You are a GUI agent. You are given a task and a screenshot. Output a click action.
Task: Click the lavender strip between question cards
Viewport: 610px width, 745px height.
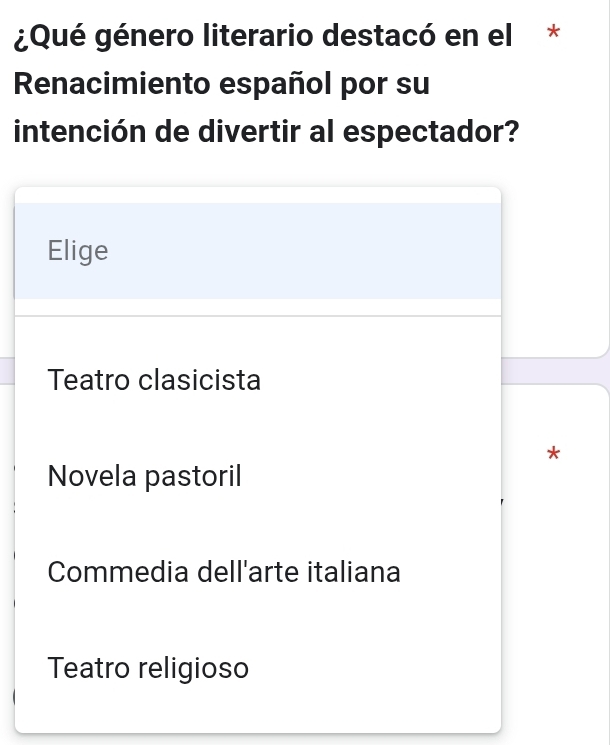(555, 370)
